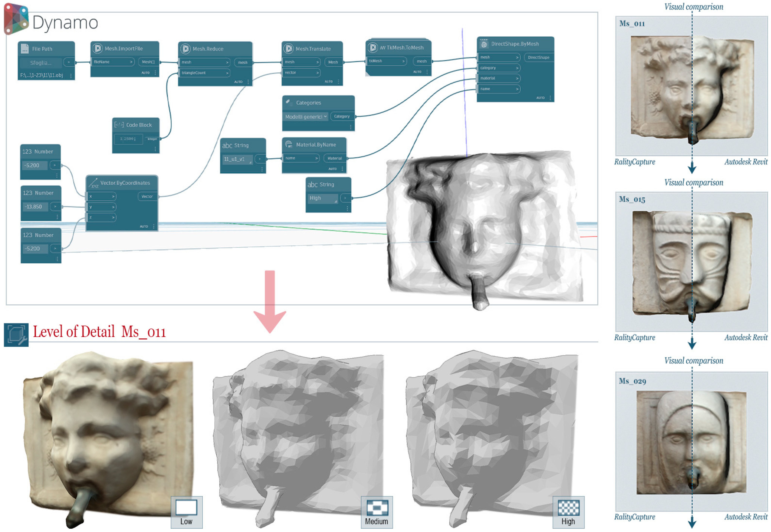Viewport: 771px width, 532px height.
Task: Click the Mesh.Reduce node icon
Action: tap(185, 49)
